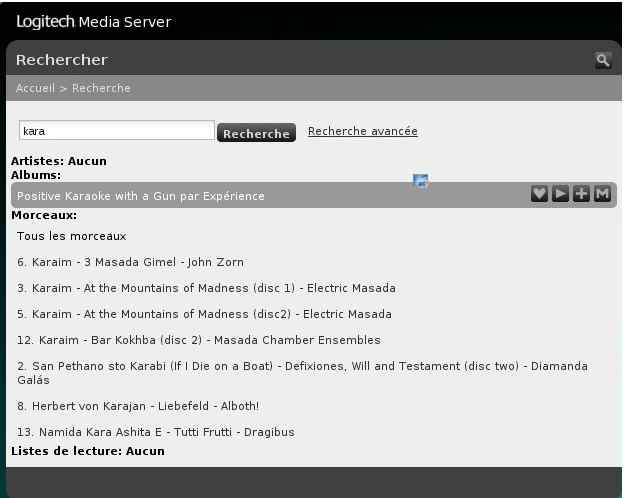Image resolution: width=624 pixels, height=498 pixels.
Task: Click Recherche in the breadcrumb
Action: pyautogui.click(x=101, y=88)
